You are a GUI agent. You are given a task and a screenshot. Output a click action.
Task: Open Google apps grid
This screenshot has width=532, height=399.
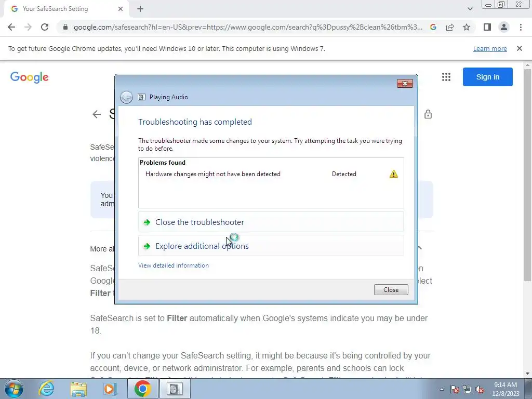(446, 77)
